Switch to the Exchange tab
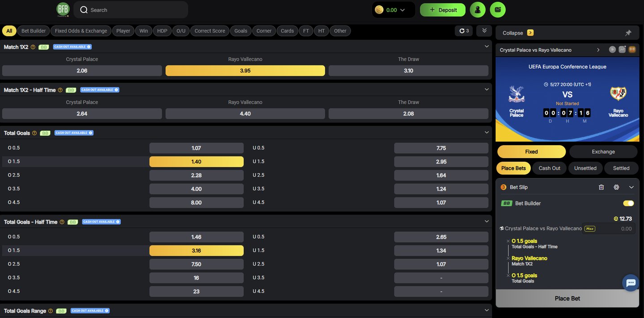The width and height of the screenshot is (644, 318). coord(603,152)
